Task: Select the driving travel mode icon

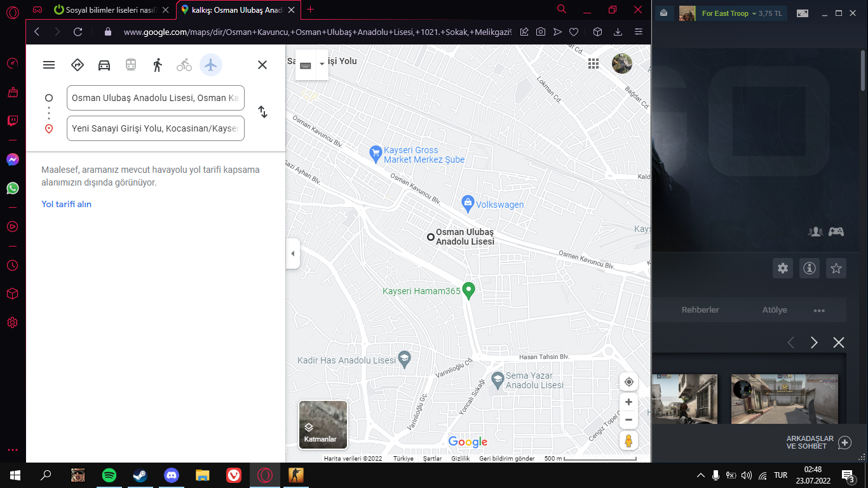Action: tap(104, 65)
